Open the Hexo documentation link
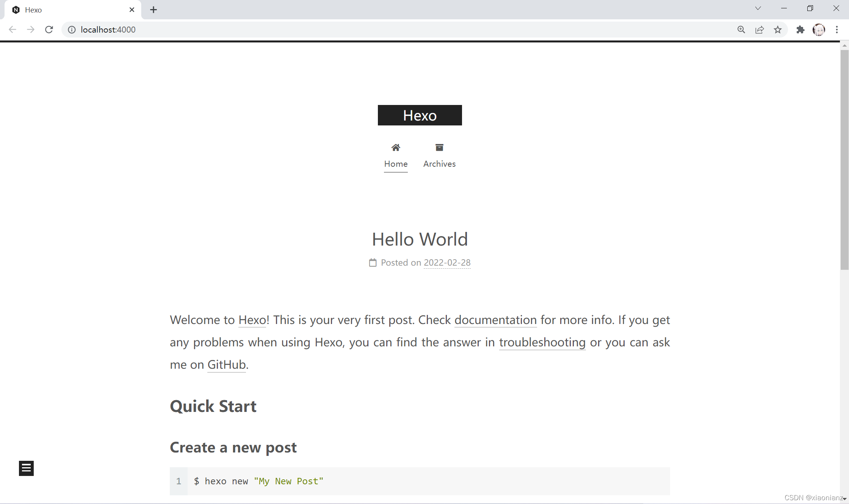This screenshot has width=849, height=504. coord(495,320)
